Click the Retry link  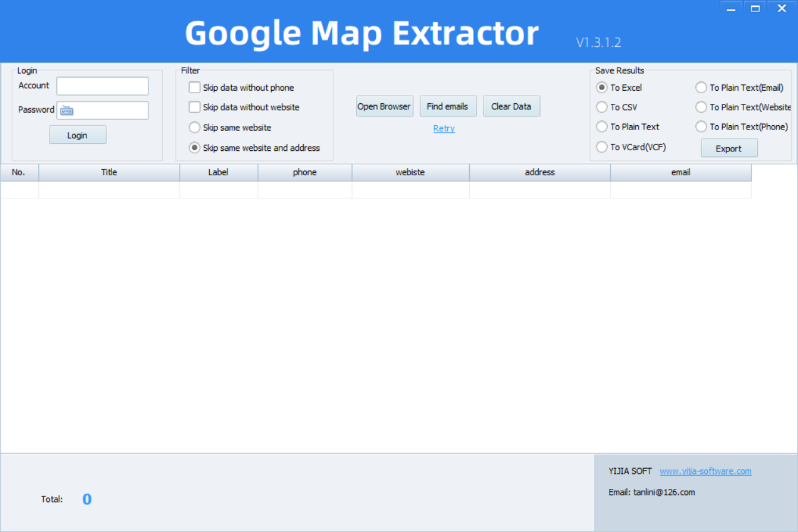[444, 128]
